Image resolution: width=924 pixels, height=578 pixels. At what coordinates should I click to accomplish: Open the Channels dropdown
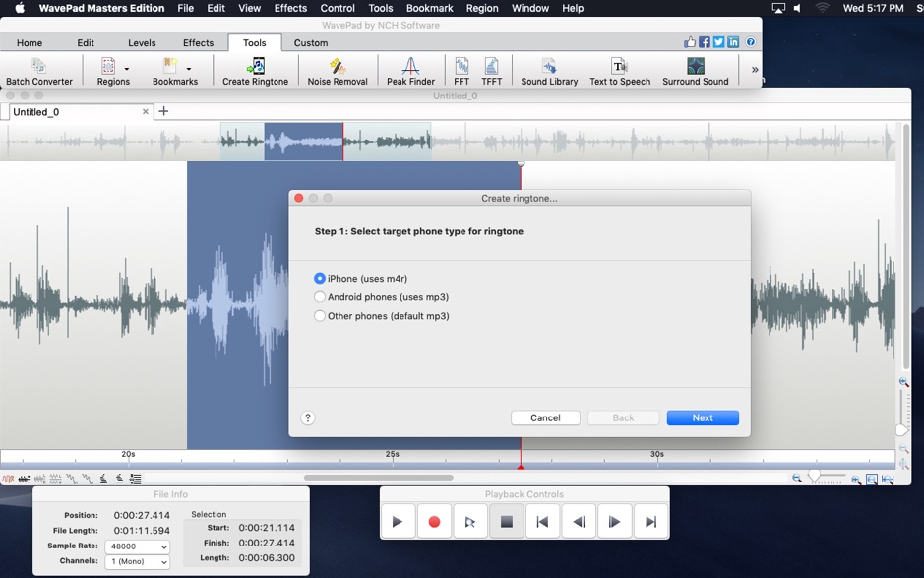137,561
